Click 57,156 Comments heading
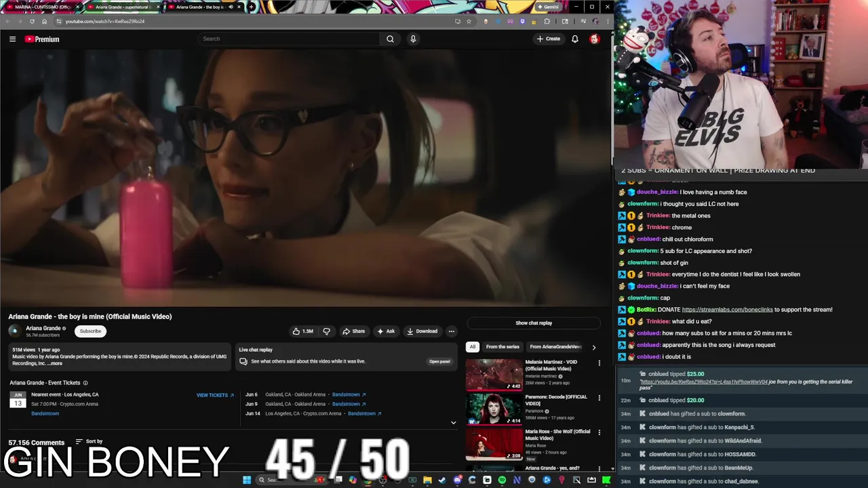 click(37, 442)
